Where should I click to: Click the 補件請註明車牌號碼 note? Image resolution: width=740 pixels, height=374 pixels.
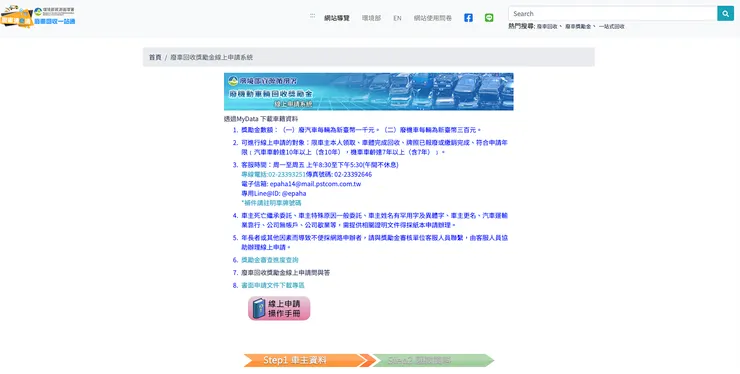271,203
